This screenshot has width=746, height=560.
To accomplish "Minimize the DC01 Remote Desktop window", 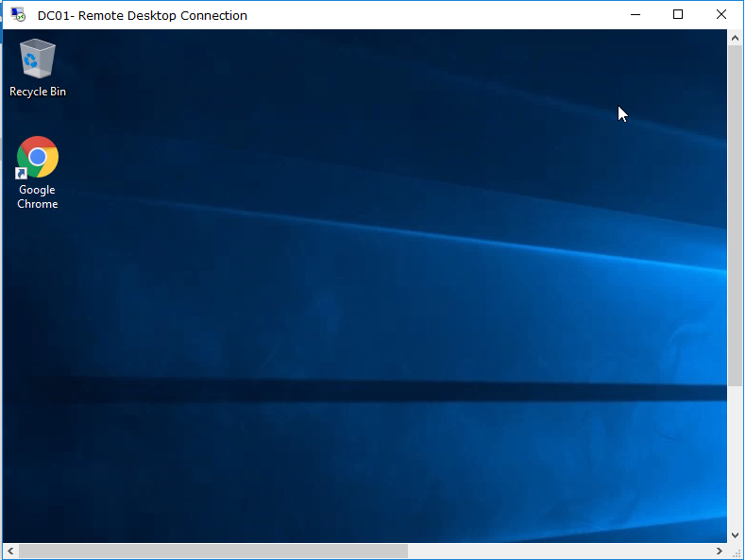I will click(636, 15).
